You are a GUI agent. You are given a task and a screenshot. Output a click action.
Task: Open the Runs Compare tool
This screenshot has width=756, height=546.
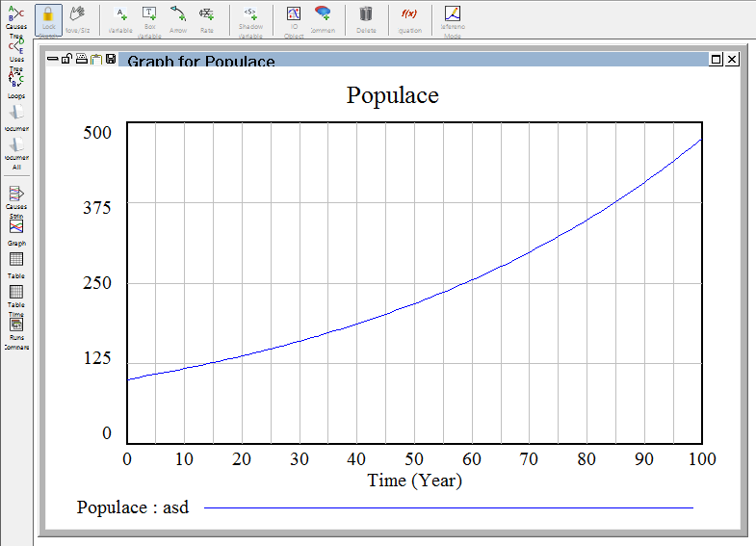pos(16,327)
